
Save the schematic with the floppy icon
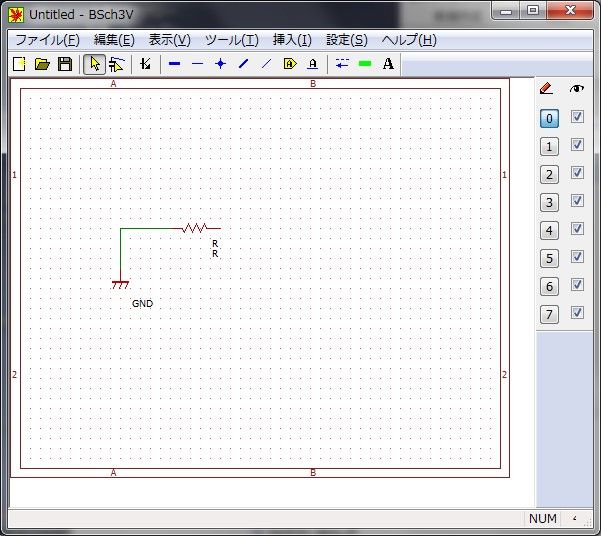[x=65, y=64]
